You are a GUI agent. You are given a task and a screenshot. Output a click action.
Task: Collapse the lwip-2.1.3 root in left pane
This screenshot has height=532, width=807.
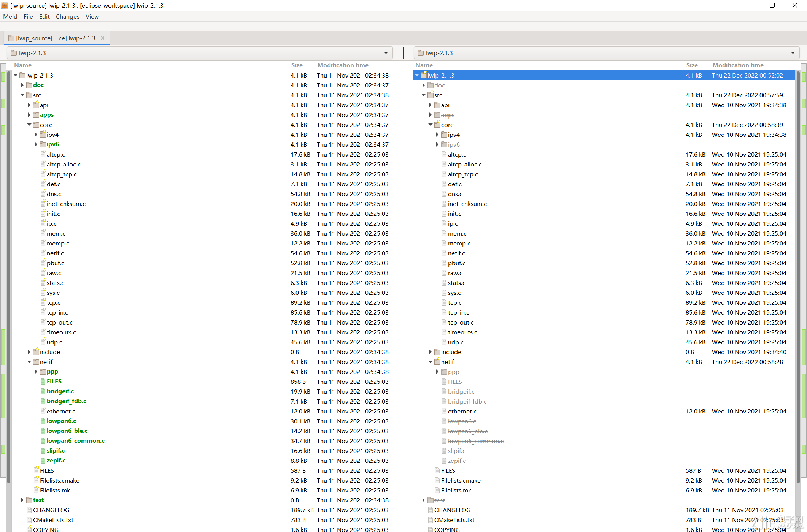(16, 75)
